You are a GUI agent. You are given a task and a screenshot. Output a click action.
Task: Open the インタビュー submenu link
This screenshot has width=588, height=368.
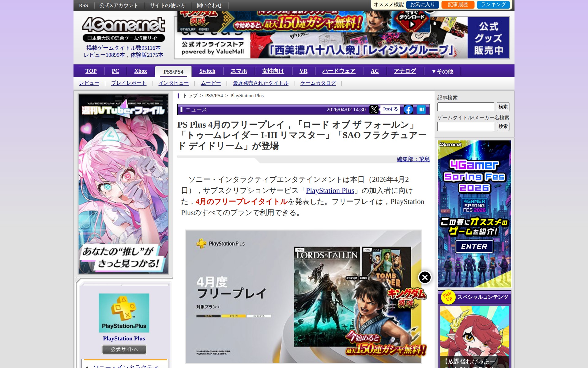tap(174, 83)
